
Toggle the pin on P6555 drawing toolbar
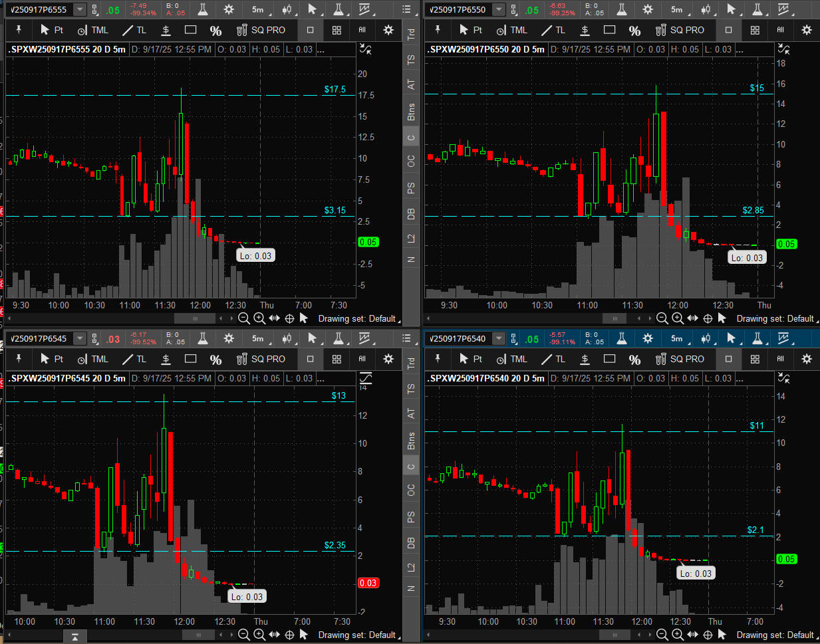(x=19, y=30)
